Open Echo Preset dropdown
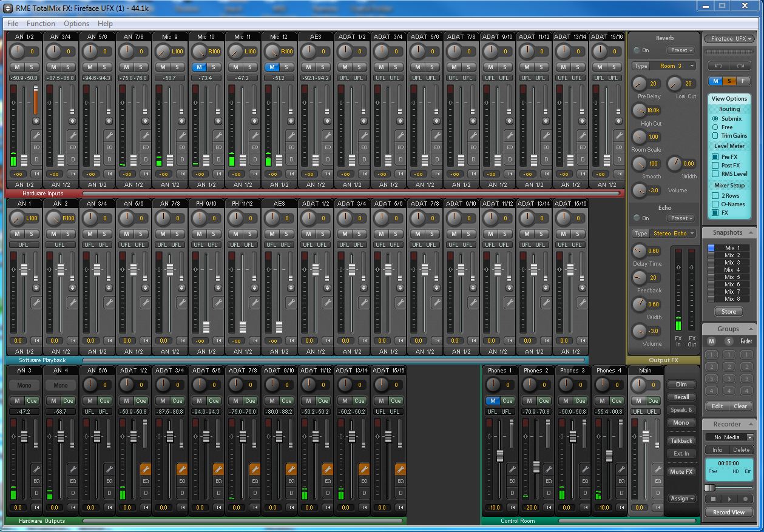 [x=681, y=218]
